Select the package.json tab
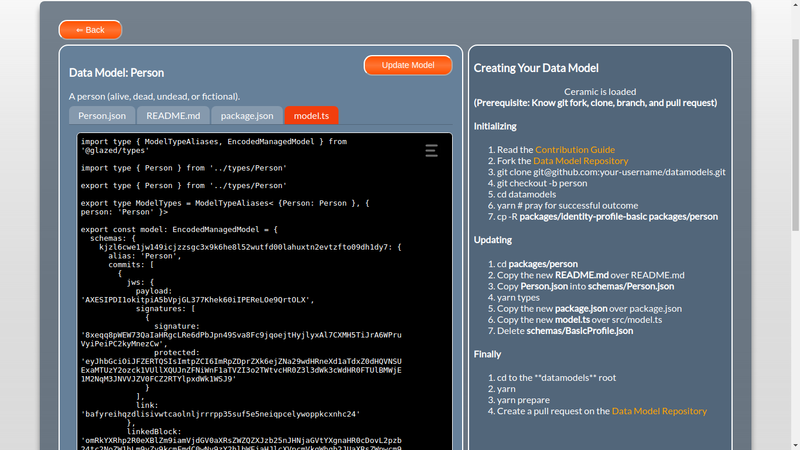Viewport: 800px width, 450px height. [247, 116]
